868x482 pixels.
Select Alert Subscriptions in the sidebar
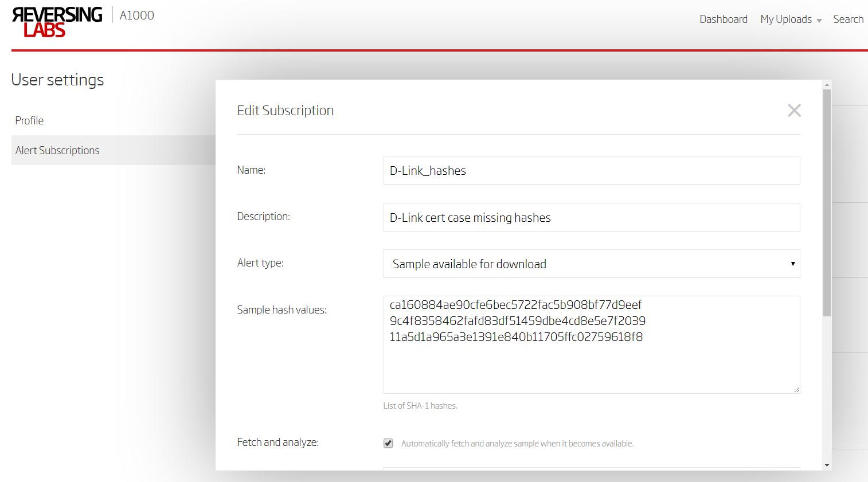[x=57, y=150]
